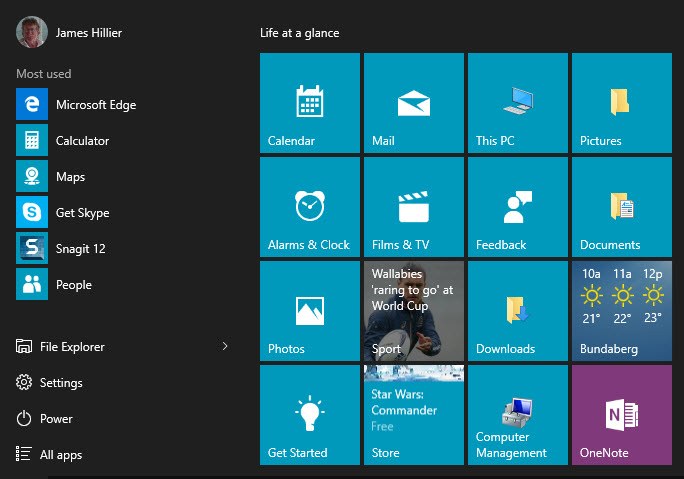Click the People text label
This screenshot has width=684, height=479.
[74, 285]
